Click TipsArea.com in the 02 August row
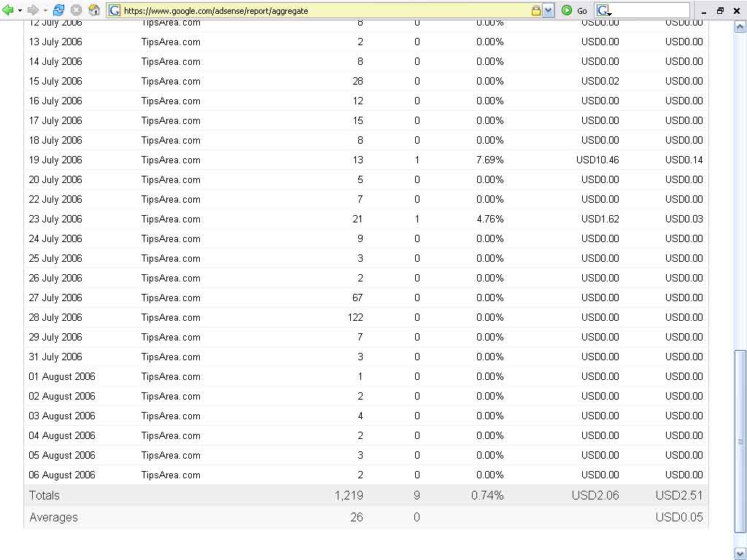The height and width of the screenshot is (560, 747). (171, 396)
